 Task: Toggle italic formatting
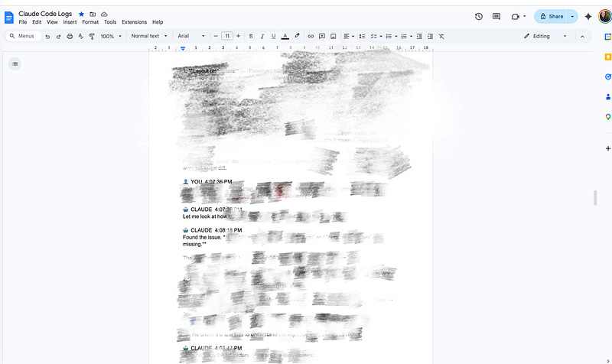coord(262,36)
